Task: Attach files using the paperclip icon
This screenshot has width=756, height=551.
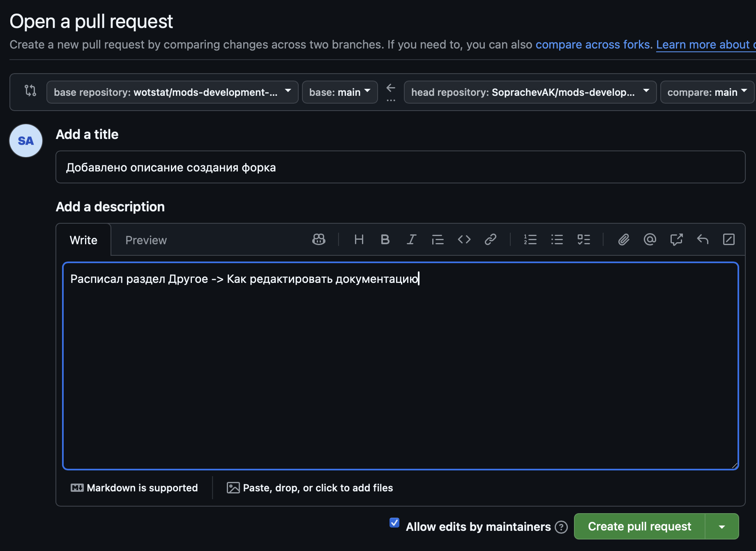Action: (x=624, y=240)
